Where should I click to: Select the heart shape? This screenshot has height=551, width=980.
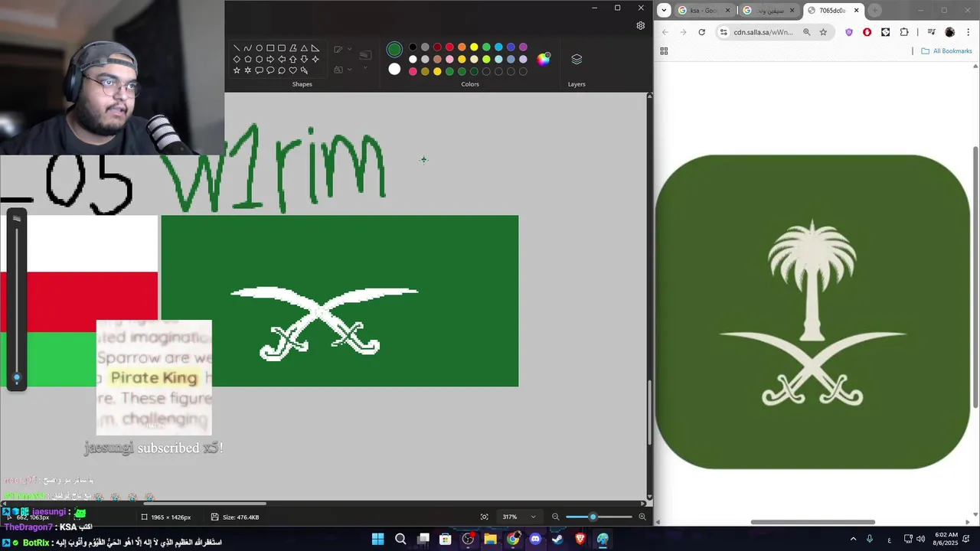292,70
